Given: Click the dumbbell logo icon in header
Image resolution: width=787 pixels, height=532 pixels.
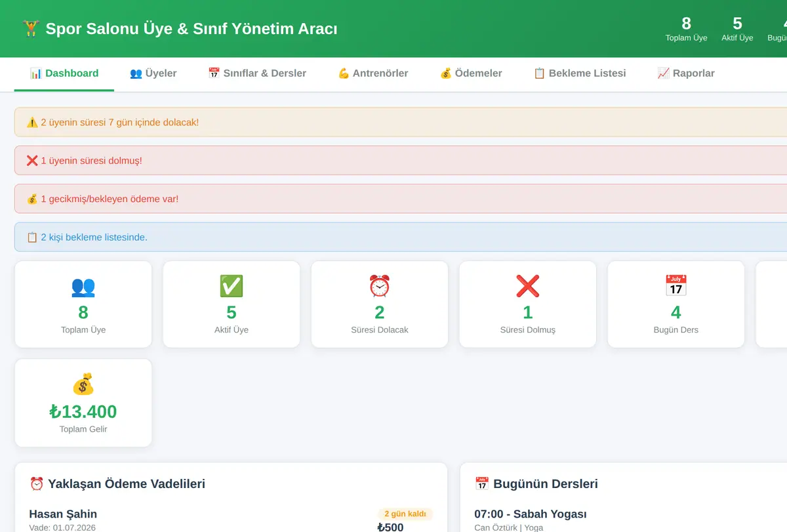Looking at the screenshot, I should tap(30, 28).
